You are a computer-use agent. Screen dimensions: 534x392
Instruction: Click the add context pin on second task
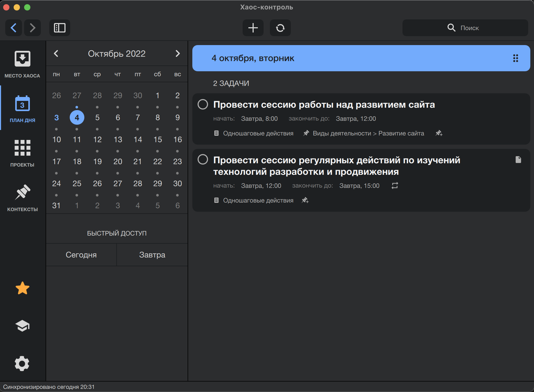click(x=305, y=200)
